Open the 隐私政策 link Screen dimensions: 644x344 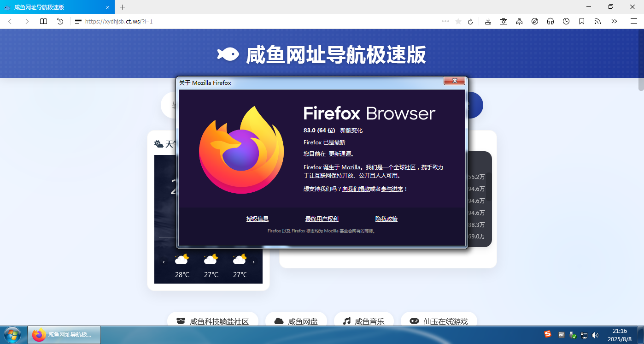[x=386, y=219]
